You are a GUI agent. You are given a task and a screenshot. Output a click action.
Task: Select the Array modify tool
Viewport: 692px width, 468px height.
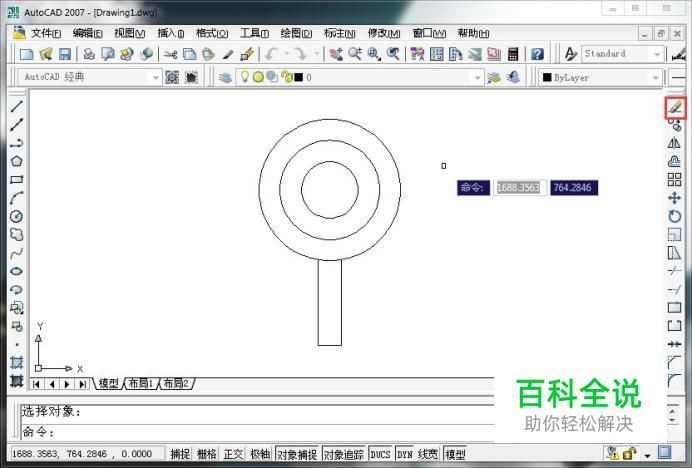(x=674, y=180)
